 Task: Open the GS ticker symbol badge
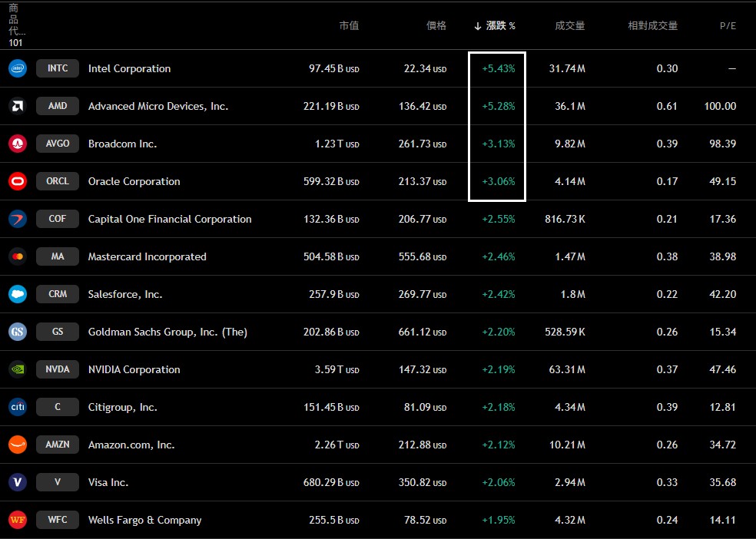[58, 332]
